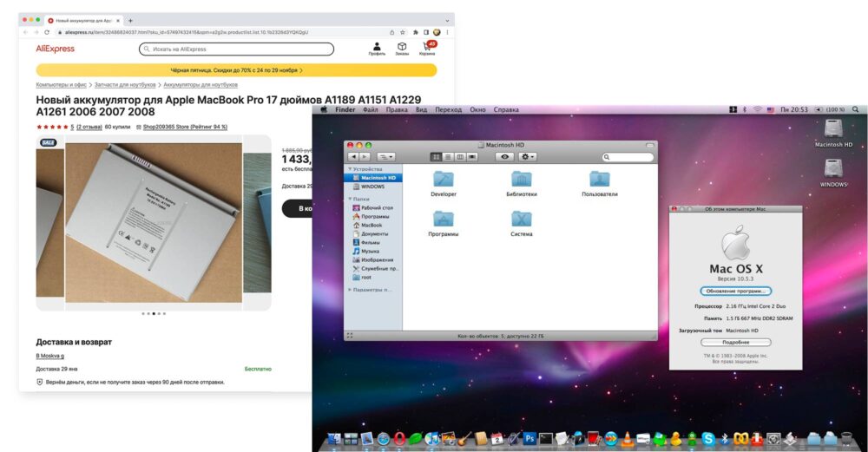Follow the Запчасти для ноутбуков breadcrumb link

(x=125, y=85)
